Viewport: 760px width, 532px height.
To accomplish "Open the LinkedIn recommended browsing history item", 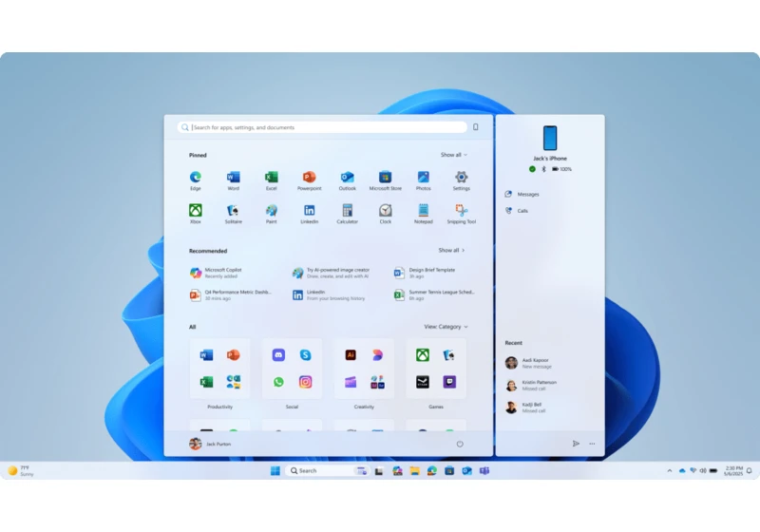I will click(x=329, y=295).
